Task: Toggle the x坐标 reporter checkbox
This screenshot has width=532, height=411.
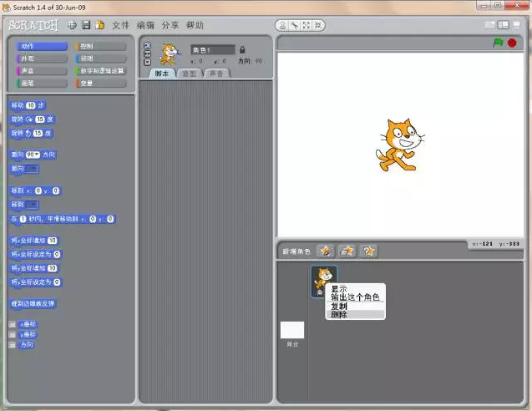Action: pos(13,324)
